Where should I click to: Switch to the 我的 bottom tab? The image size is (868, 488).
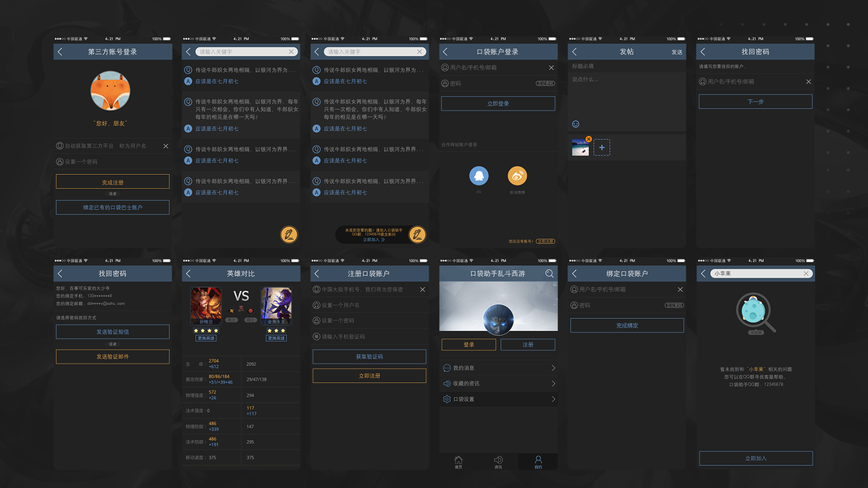538,462
